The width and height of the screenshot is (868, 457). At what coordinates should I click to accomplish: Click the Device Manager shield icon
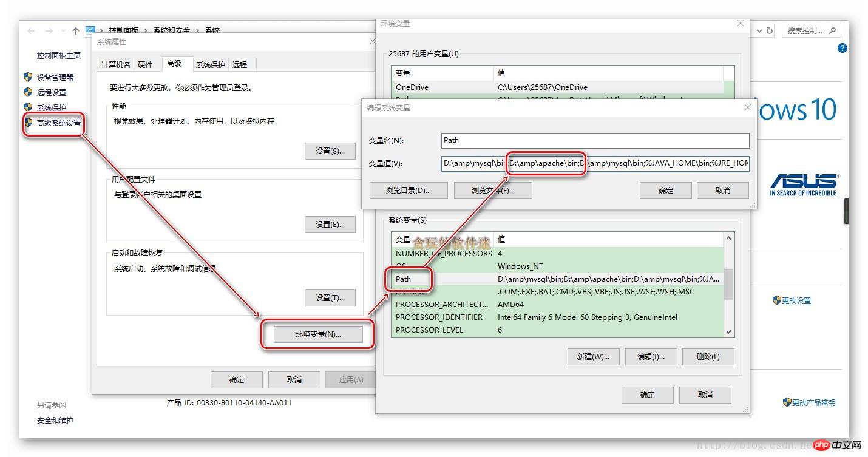(28, 77)
